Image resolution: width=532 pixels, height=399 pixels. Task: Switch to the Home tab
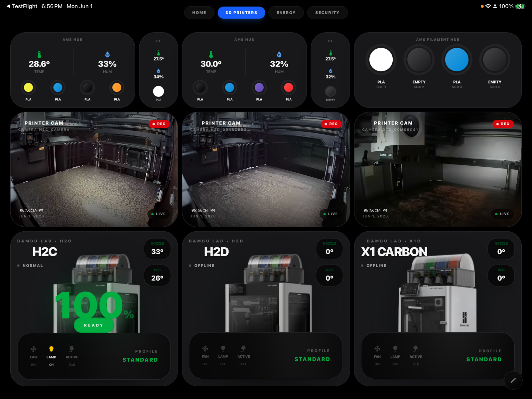point(199,13)
